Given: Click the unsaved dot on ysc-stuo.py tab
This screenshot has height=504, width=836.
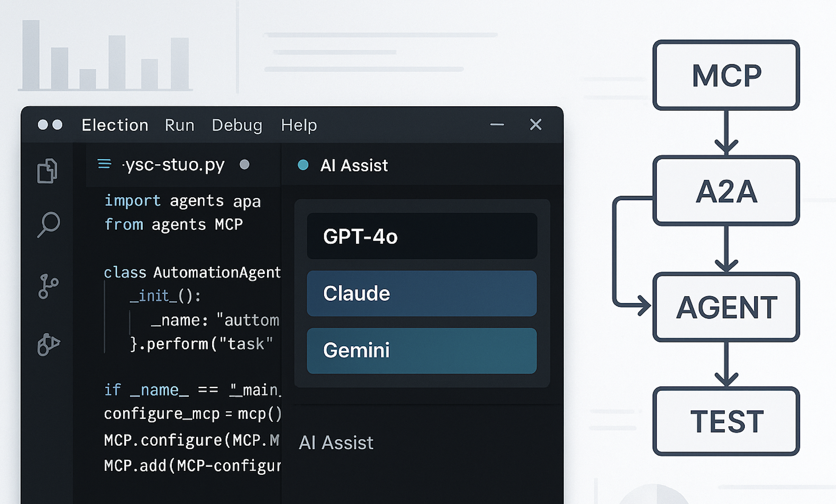Looking at the screenshot, I should click(x=245, y=165).
